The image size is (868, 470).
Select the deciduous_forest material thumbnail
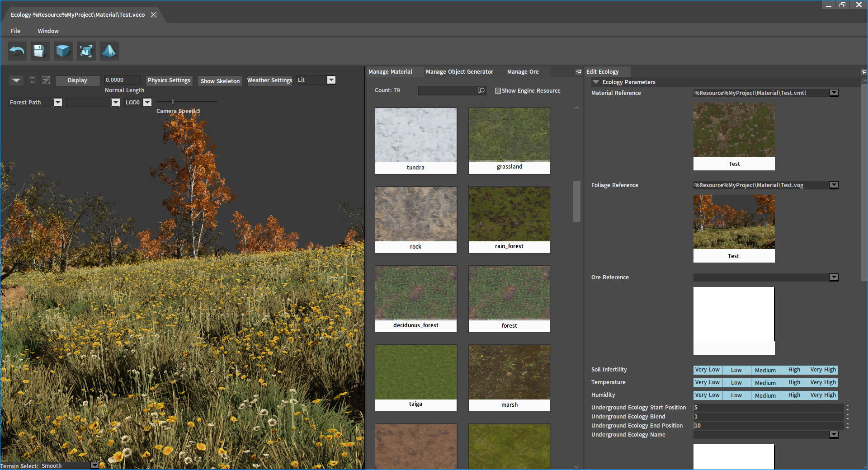point(416,299)
